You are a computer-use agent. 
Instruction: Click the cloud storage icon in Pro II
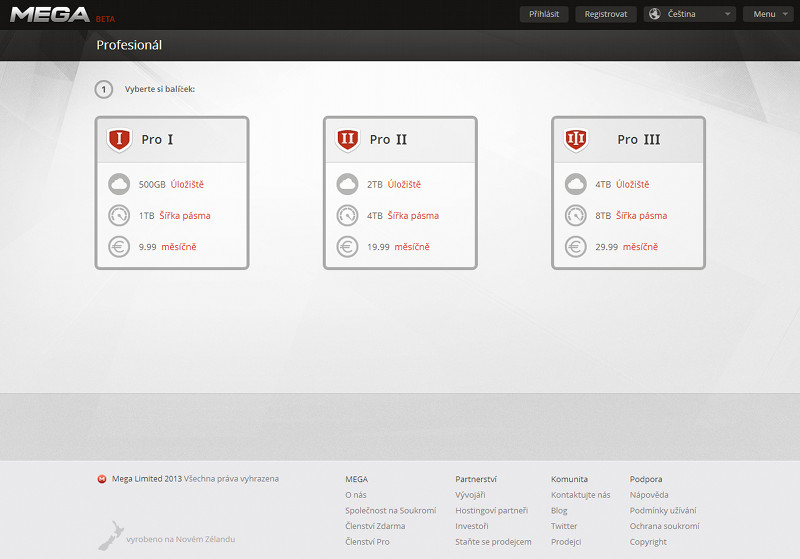click(347, 184)
